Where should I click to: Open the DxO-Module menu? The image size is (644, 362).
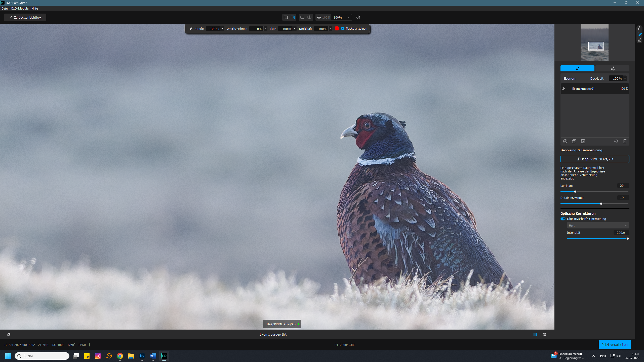point(20,9)
